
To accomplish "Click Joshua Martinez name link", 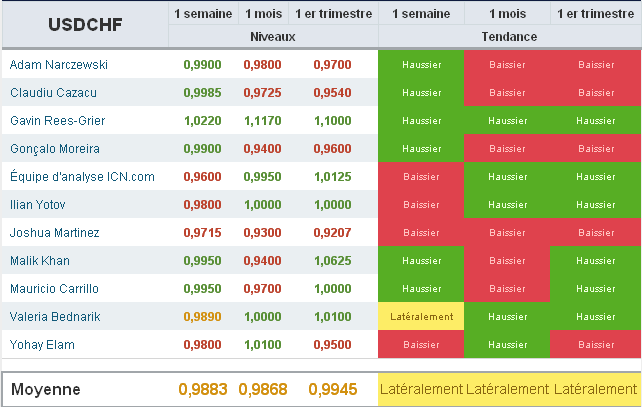I will [54, 233].
